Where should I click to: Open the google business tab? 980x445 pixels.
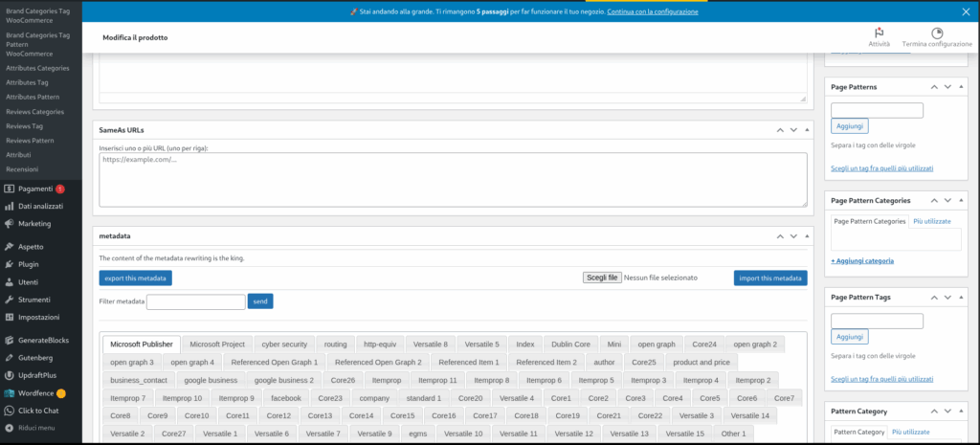pos(211,380)
